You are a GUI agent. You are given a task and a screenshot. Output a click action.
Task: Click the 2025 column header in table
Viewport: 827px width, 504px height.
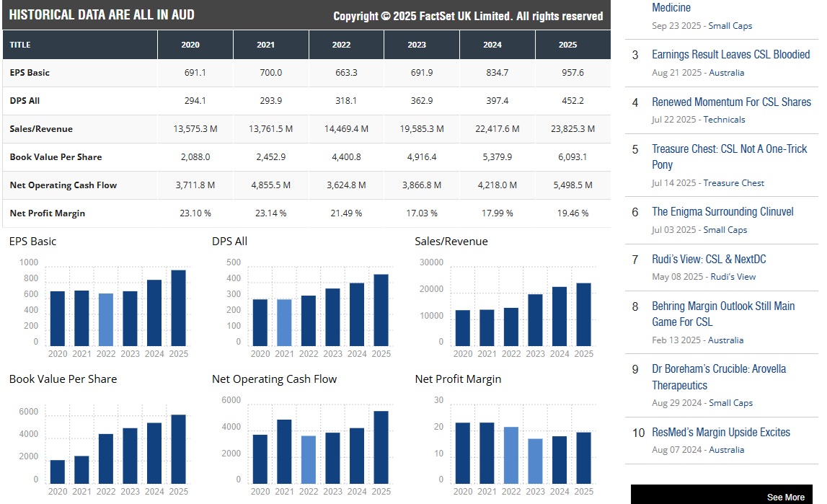(x=568, y=45)
